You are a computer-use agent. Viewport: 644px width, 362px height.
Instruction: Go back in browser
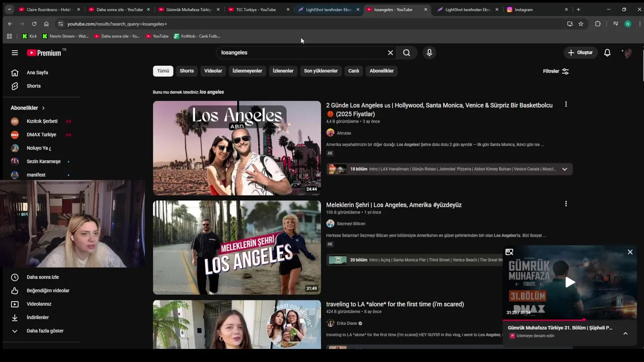[10, 24]
